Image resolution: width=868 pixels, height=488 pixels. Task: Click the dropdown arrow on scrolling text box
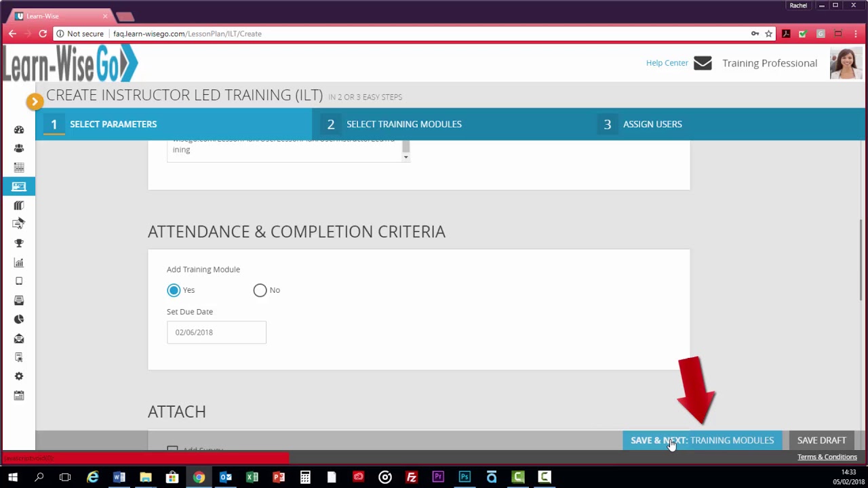(x=406, y=157)
